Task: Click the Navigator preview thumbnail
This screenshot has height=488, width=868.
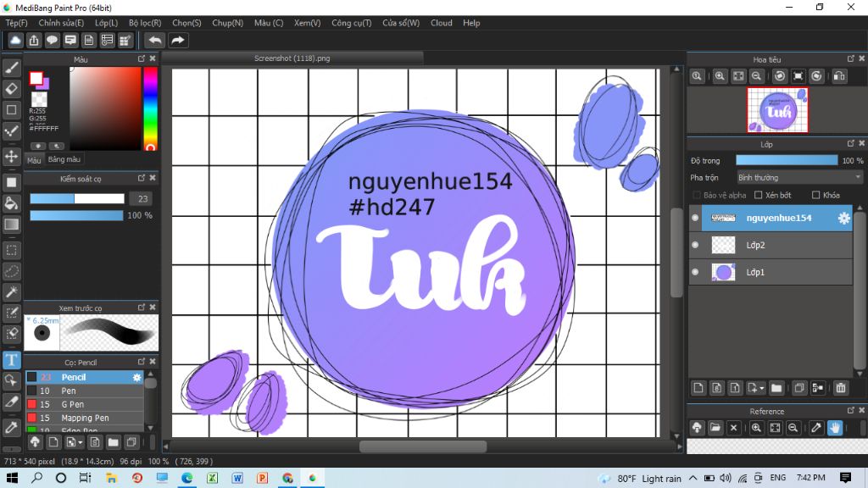Action: [x=777, y=110]
